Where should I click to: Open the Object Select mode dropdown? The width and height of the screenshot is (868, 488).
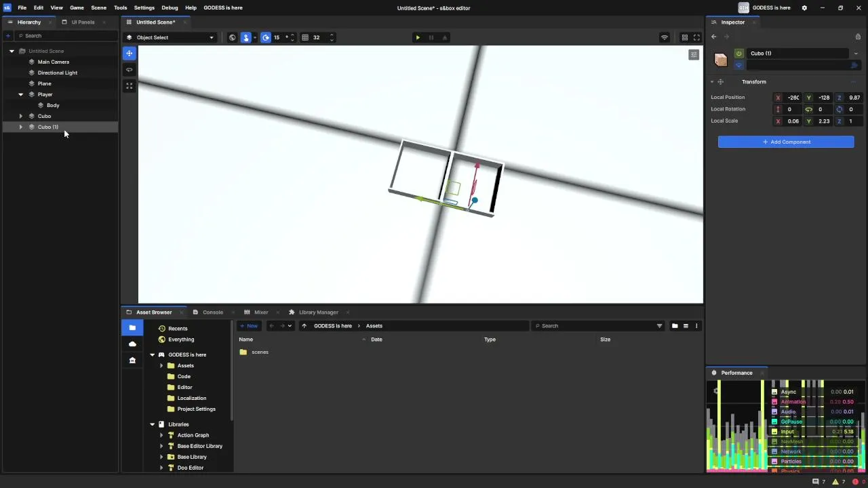click(171, 37)
